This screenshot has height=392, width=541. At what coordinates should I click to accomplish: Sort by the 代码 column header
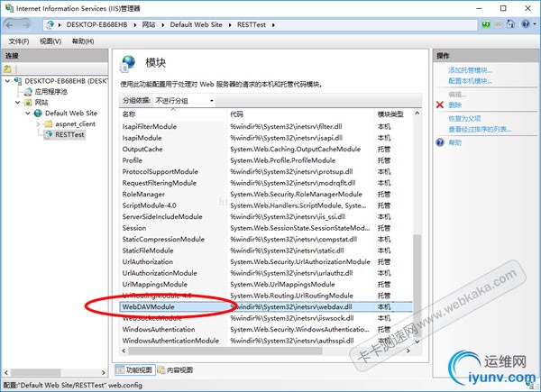coord(300,114)
